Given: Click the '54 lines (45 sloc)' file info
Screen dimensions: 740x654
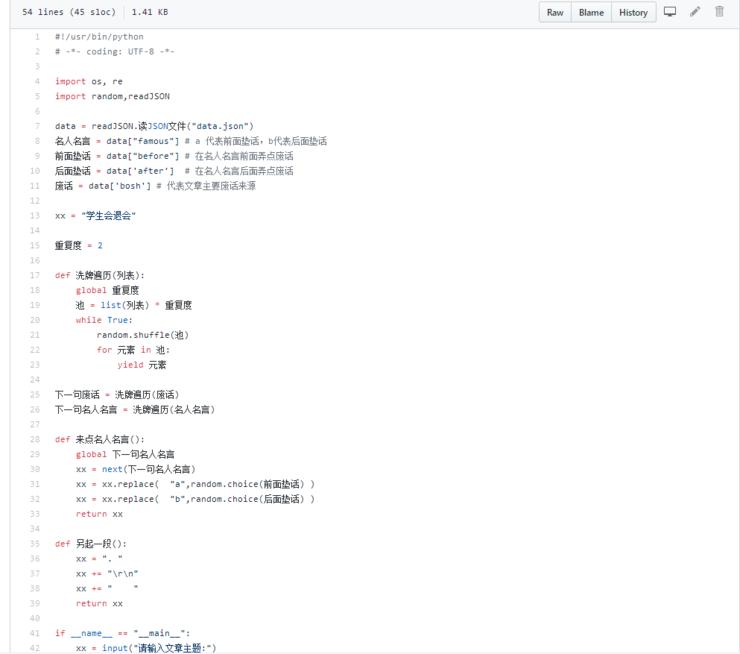Looking at the screenshot, I should point(69,12).
